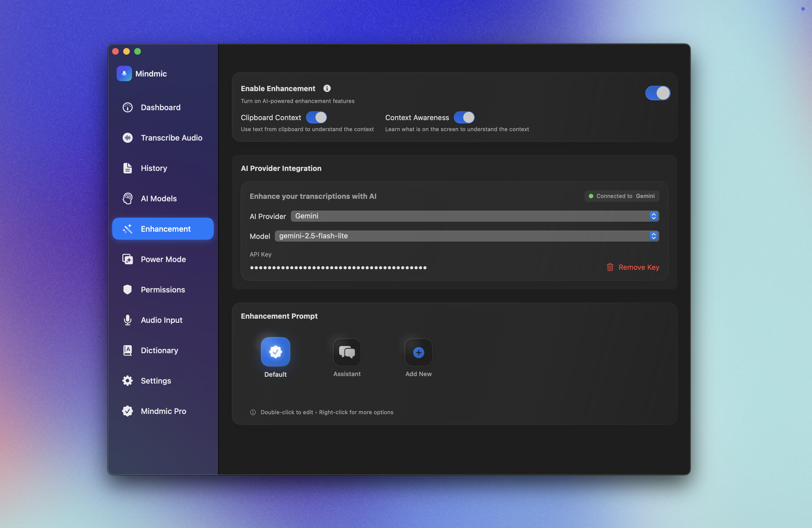This screenshot has width=812, height=528.
Task: Open the Permissions section in sidebar
Action: click(163, 290)
